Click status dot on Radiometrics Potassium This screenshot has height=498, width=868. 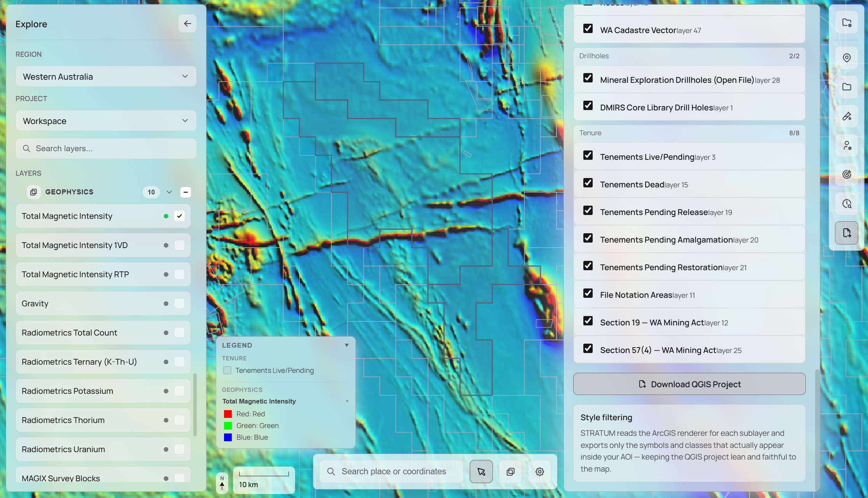point(166,391)
